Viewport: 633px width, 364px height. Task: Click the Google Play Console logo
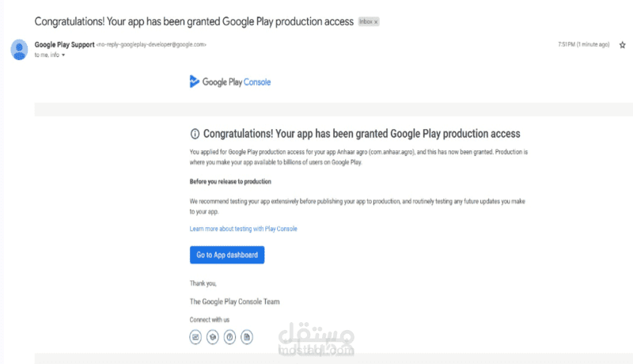(x=230, y=81)
